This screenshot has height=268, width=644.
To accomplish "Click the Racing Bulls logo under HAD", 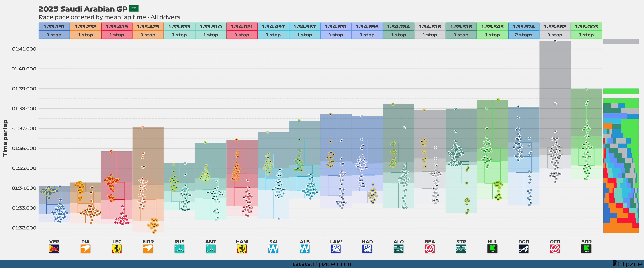I will (367, 249).
